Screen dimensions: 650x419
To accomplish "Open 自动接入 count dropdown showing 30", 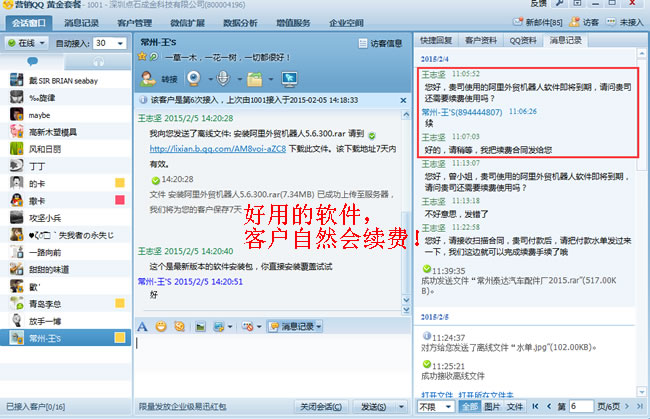I will (x=109, y=43).
